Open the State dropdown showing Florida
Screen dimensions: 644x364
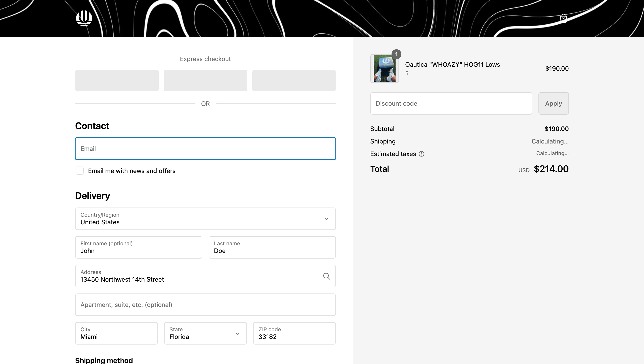pos(205,333)
